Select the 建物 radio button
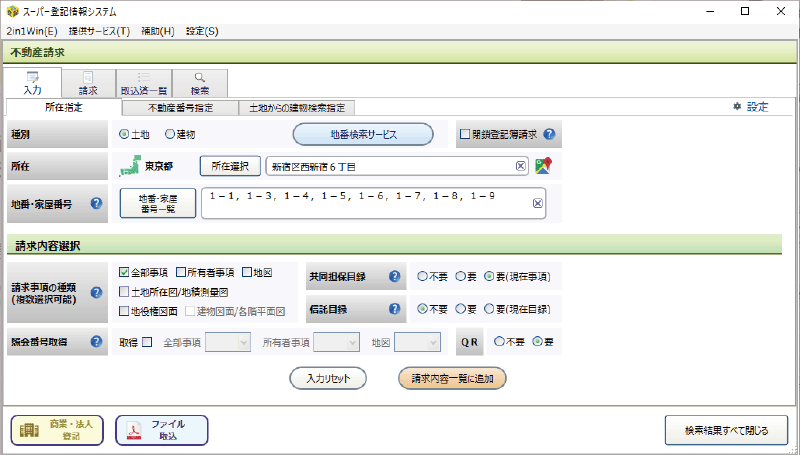 coord(170,134)
